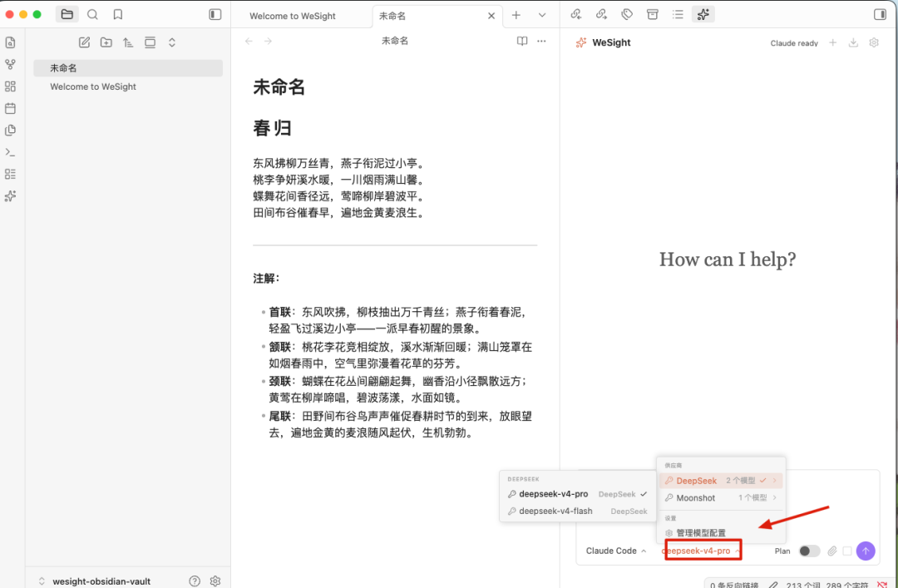Change file sort order icon
This screenshot has width=898, height=588.
(x=128, y=42)
